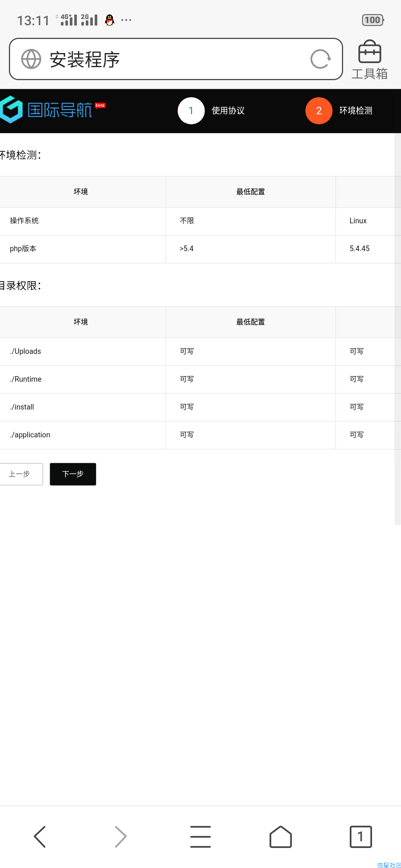This screenshot has height=868, width=401.
Task: Click the 下一步 button
Action: (x=73, y=474)
